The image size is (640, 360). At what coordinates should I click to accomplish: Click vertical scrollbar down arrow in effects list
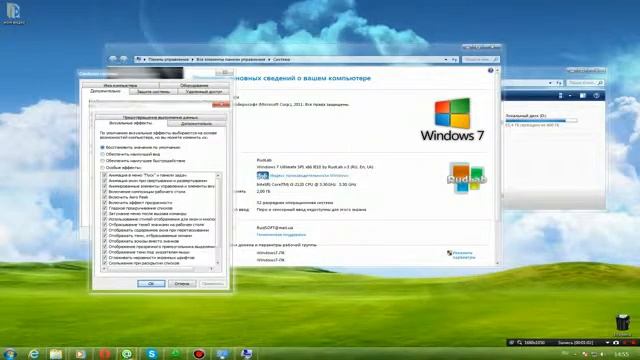pos(218,262)
